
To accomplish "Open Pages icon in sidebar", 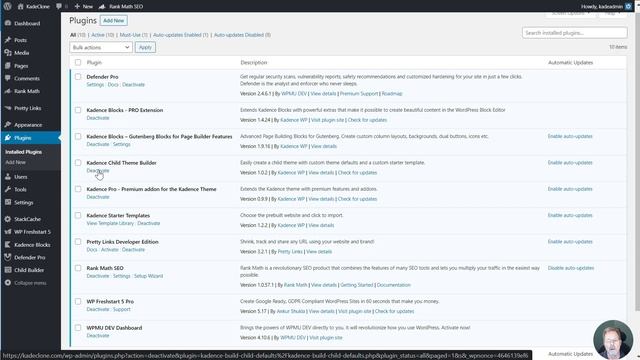I will [x=8, y=66].
